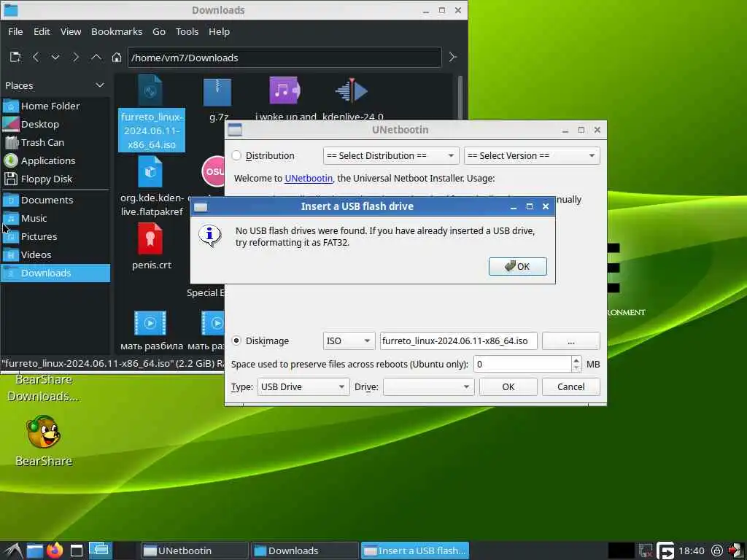
Task: Switch to Downloads taskbar entry
Action: (304, 551)
